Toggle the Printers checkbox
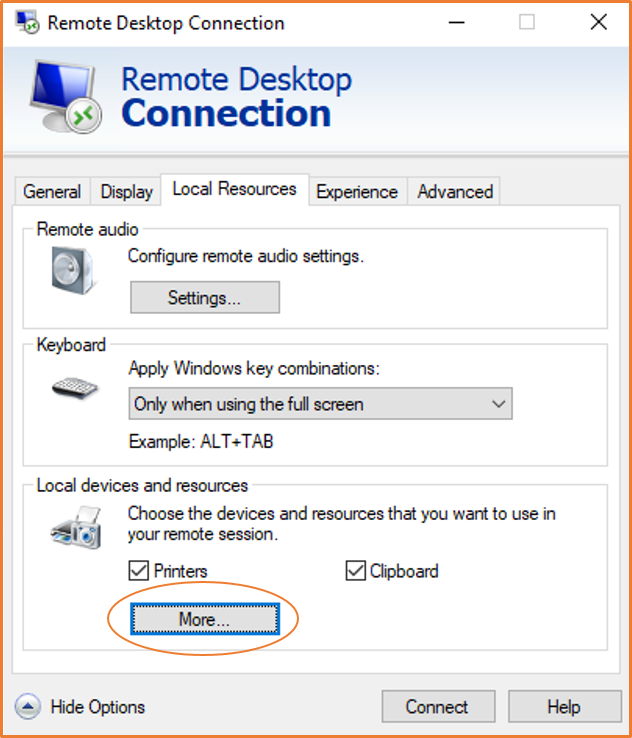Image resolution: width=632 pixels, height=738 pixels. (x=139, y=571)
